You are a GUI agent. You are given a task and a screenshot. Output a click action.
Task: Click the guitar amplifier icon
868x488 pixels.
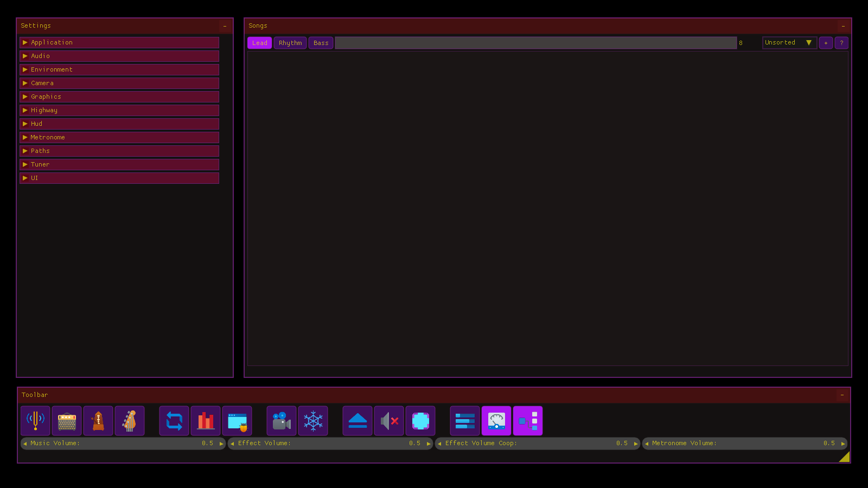(x=67, y=421)
